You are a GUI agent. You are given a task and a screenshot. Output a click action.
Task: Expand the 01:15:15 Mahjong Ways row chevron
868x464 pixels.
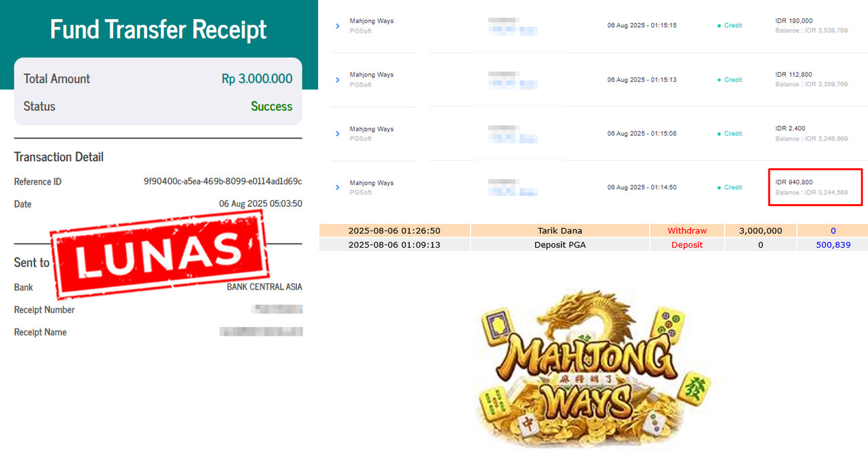point(338,26)
